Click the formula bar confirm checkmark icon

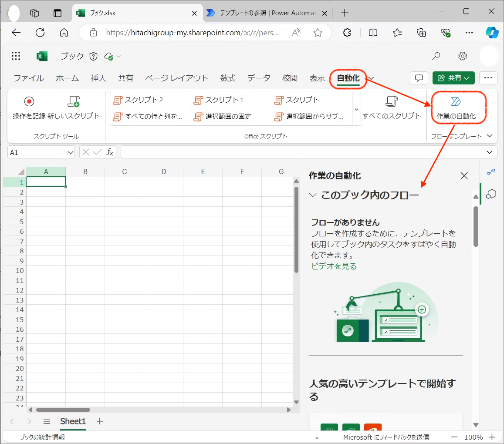[x=98, y=152]
